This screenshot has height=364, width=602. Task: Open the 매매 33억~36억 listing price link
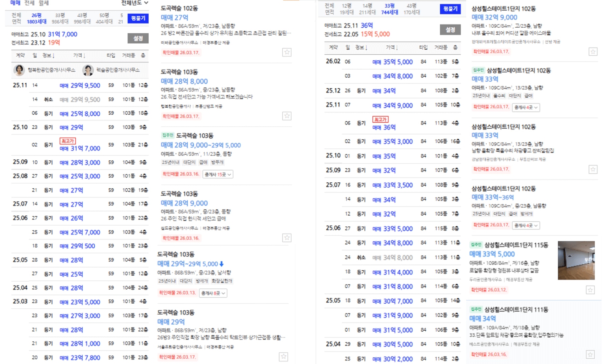click(x=492, y=197)
